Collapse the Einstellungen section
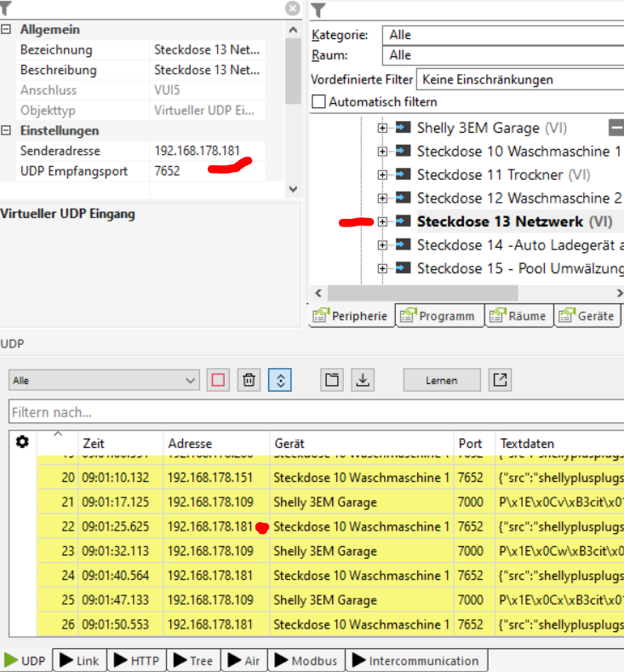Viewport: 624px width, 672px height. pyautogui.click(x=6, y=130)
